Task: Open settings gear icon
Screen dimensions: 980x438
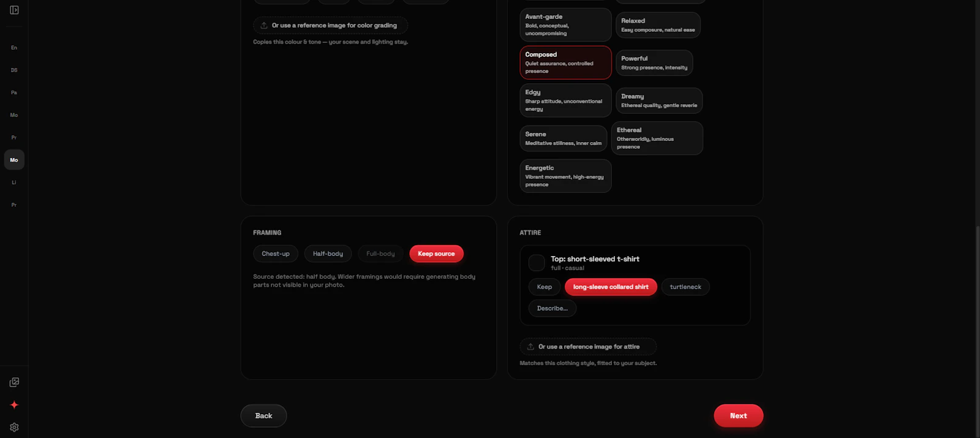Action: [14, 428]
